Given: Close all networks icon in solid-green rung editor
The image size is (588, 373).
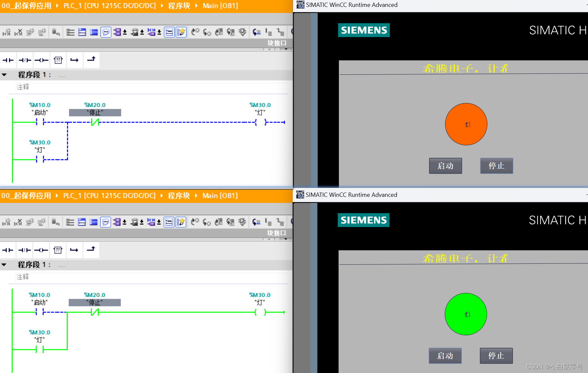Looking at the screenshot, I should pos(94,222).
